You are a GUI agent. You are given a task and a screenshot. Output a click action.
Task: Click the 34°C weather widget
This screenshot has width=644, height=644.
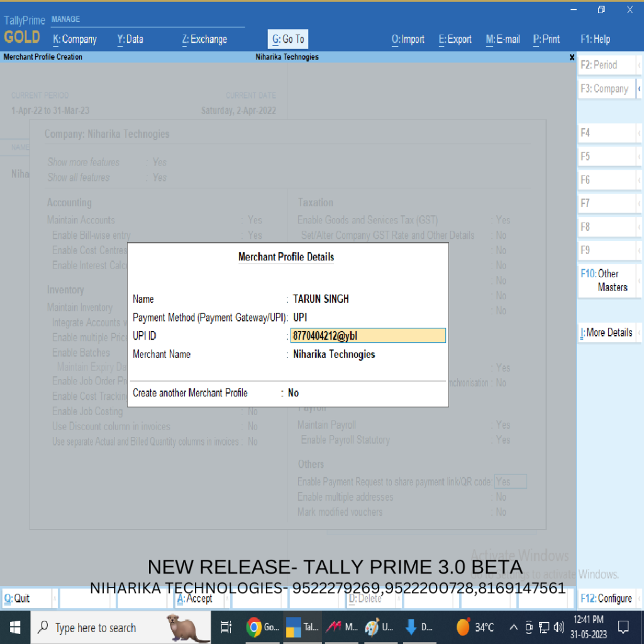pos(475,627)
